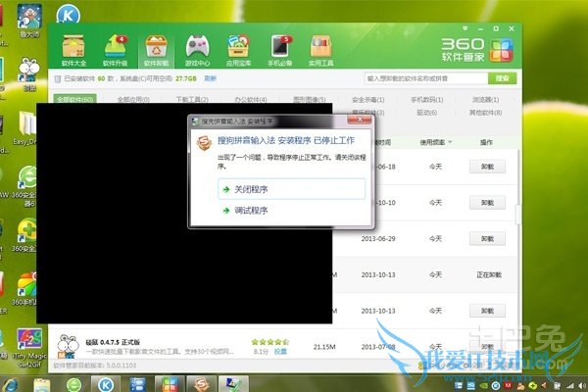Image resolution: width=588 pixels, height=392 pixels.
Task: Click the 2013-06-29 install date cell
Action: coord(378,238)
